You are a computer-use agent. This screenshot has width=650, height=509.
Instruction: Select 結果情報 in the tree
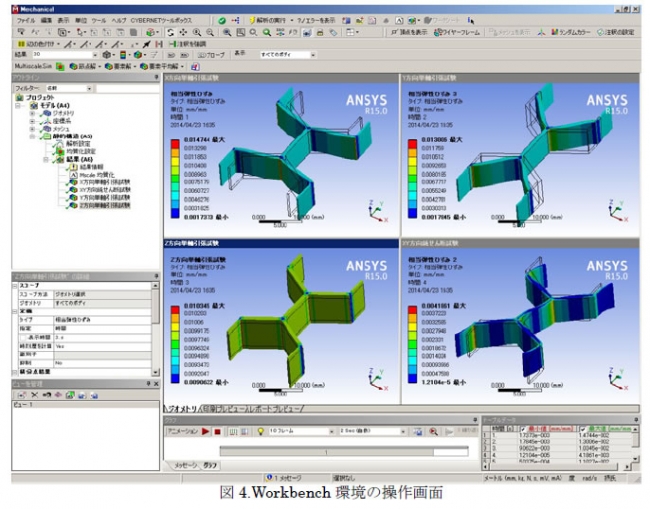[x=92, y=167]
